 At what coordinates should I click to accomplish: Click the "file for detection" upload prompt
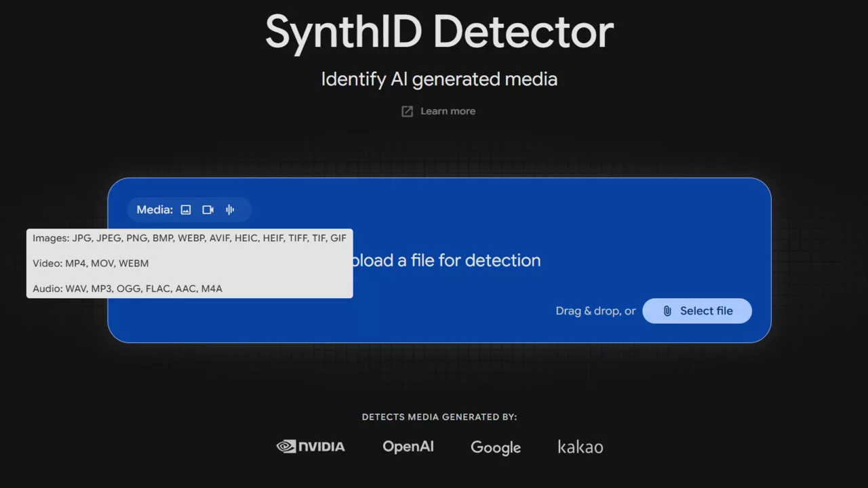[x=476, y=260]
